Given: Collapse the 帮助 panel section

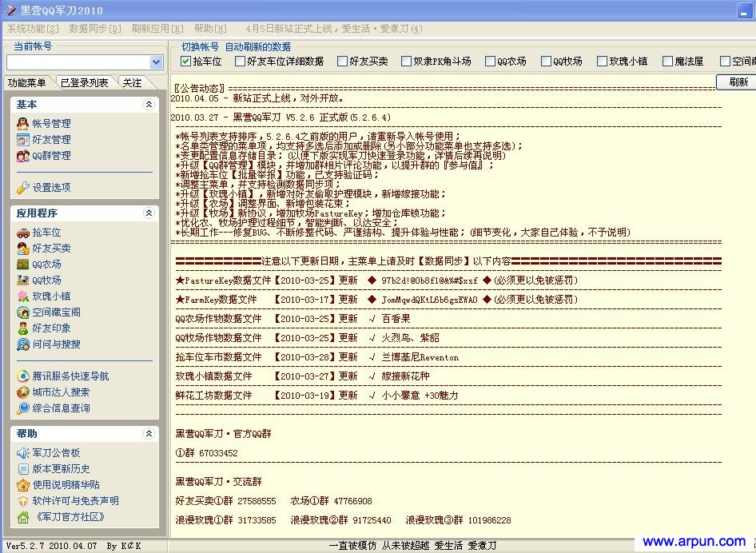Looking at the screenshot, I should click(149, 434).
